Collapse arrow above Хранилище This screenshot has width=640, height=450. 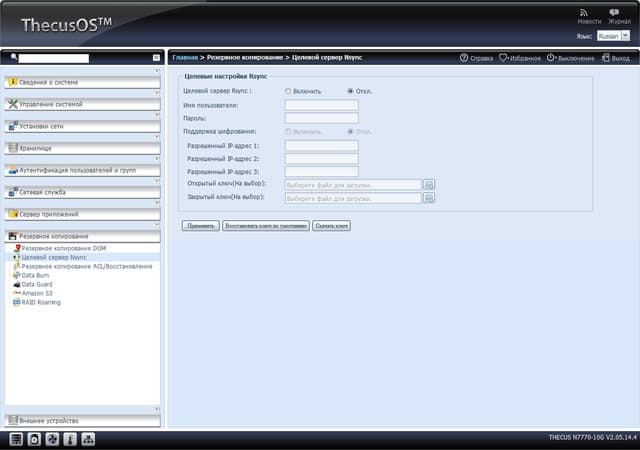(x=157, y=137)
